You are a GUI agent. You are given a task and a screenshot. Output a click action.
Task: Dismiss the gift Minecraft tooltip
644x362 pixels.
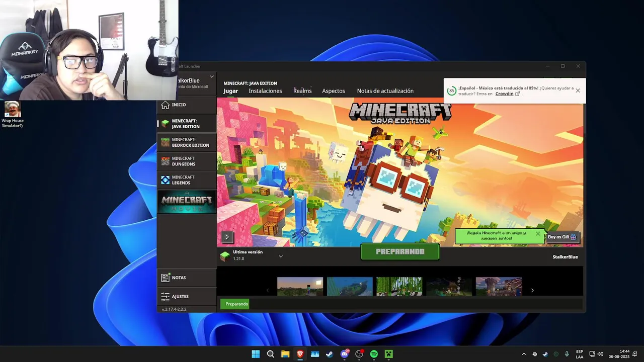(x=538, y=234)
